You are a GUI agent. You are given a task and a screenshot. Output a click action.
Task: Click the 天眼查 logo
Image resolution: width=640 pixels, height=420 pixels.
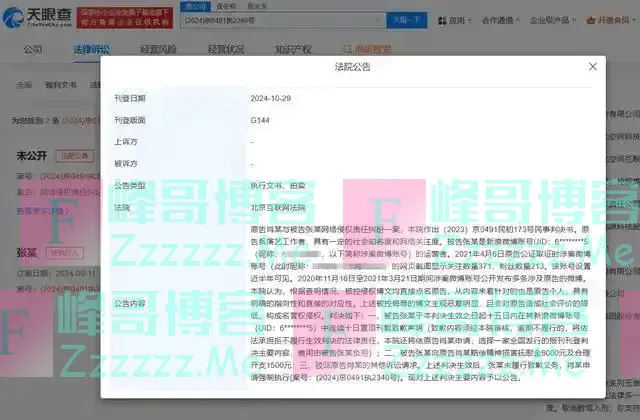click(37, 18)
